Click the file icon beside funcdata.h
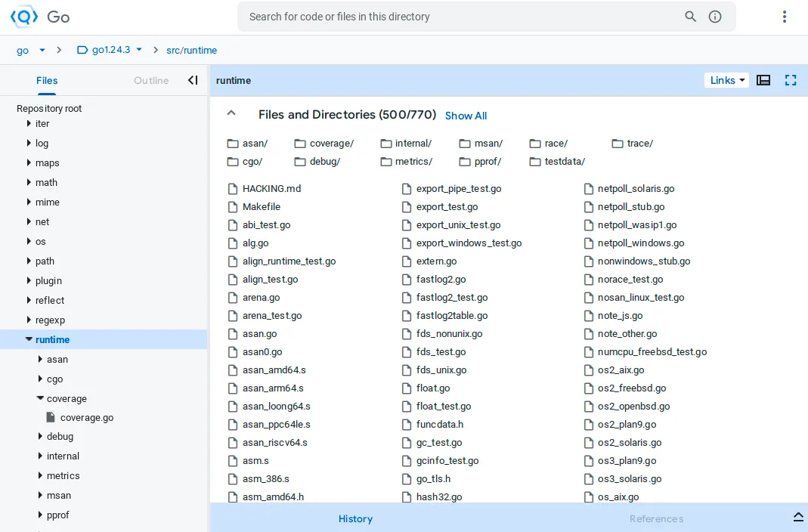 pyautogui.click(x=407, y=425)
